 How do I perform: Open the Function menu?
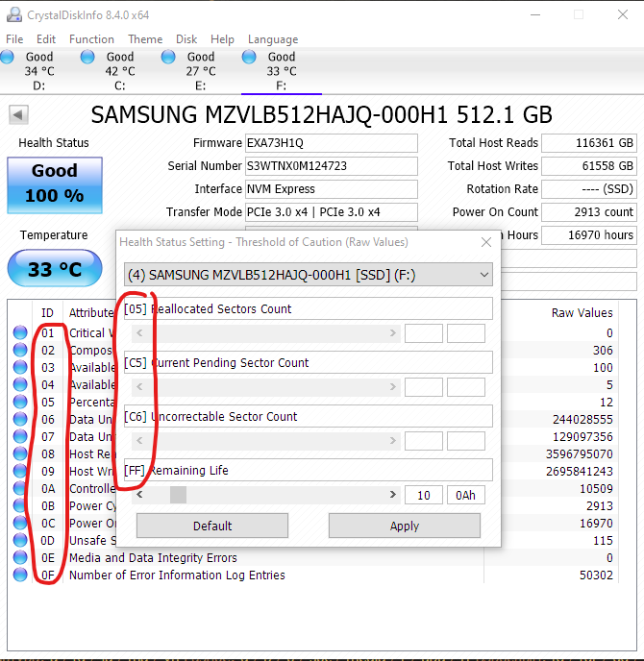click(x=91, y=39)
